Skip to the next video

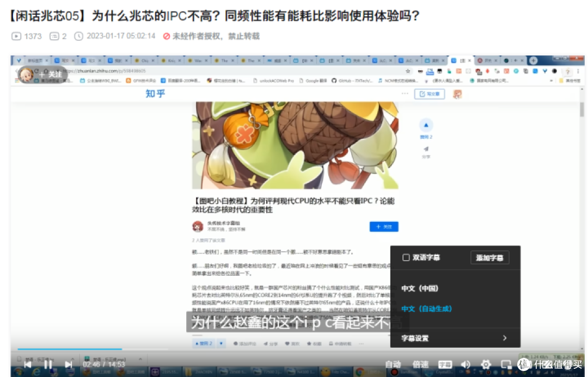[68, 364]
